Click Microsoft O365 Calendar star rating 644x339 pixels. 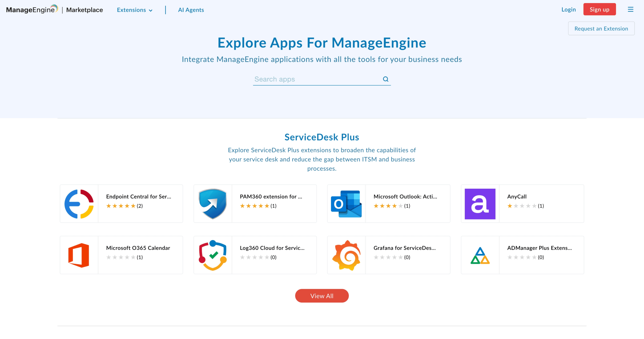point(121,257)
